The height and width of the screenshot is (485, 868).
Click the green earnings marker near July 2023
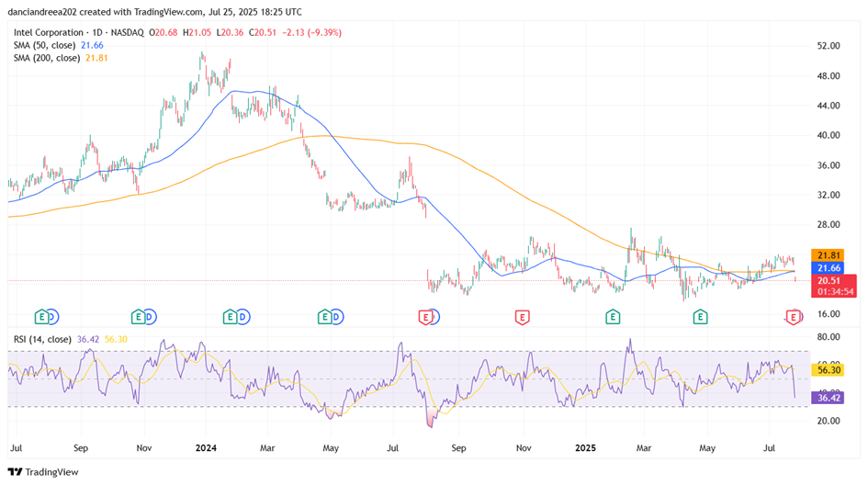point(41,317)
